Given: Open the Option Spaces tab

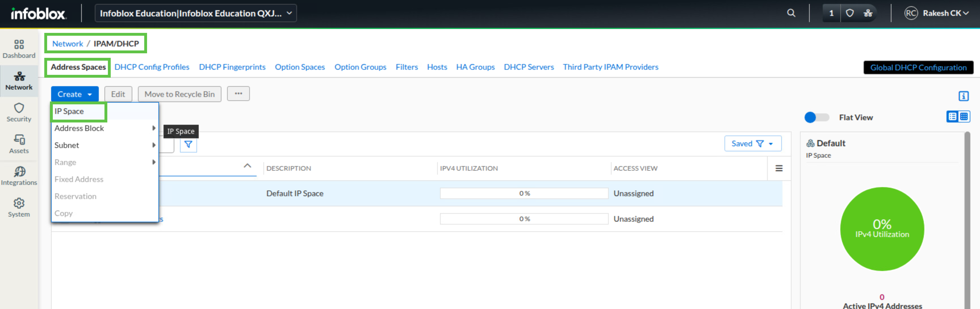Looking at the screenshot, I should (300, 67).
